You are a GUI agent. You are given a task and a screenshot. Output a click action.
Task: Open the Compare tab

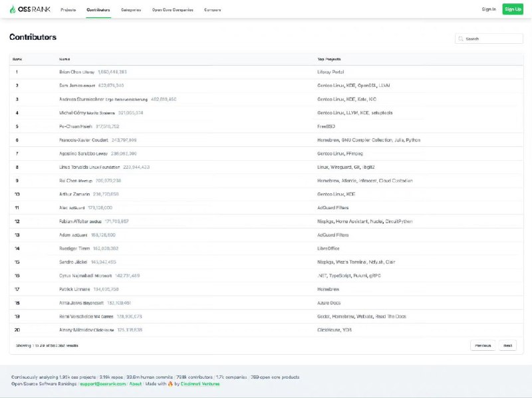[x=213, y=10]
